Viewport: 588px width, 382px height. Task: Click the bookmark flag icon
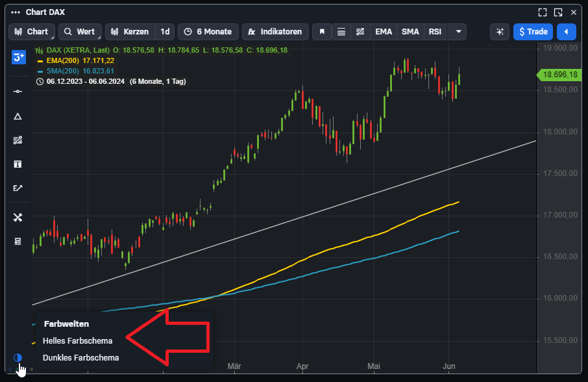[322, 32]
